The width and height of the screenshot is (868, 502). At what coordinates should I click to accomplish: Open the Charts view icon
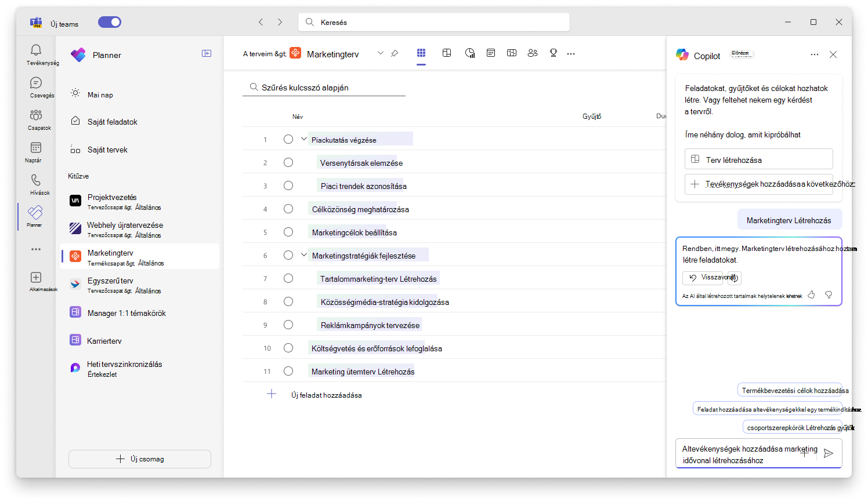(470, 53)
